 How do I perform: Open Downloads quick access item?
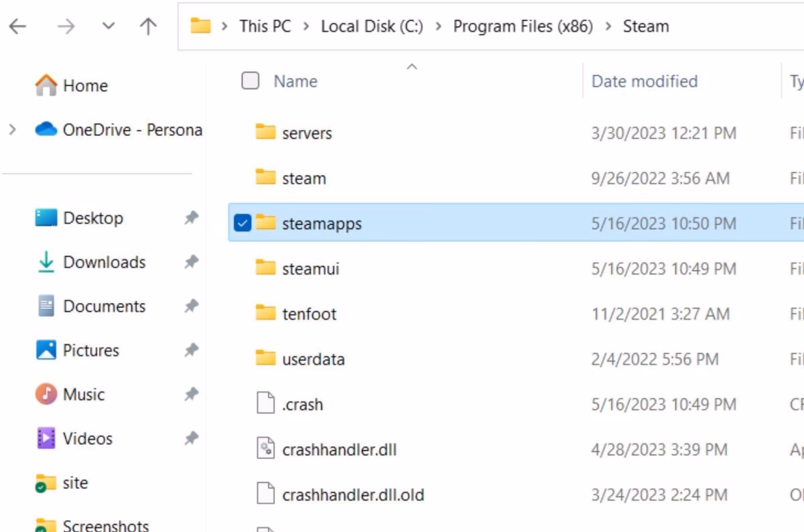coord(104,262)
